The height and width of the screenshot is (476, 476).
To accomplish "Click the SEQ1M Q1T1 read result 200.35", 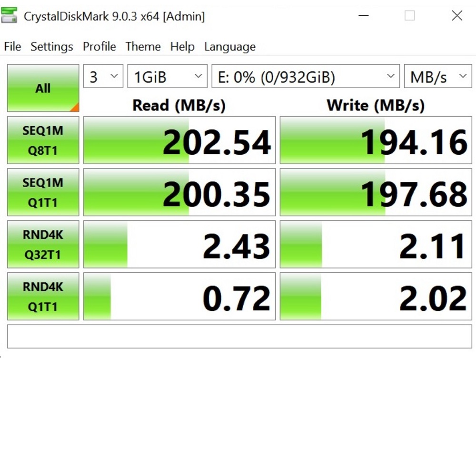I will (179, 192).
